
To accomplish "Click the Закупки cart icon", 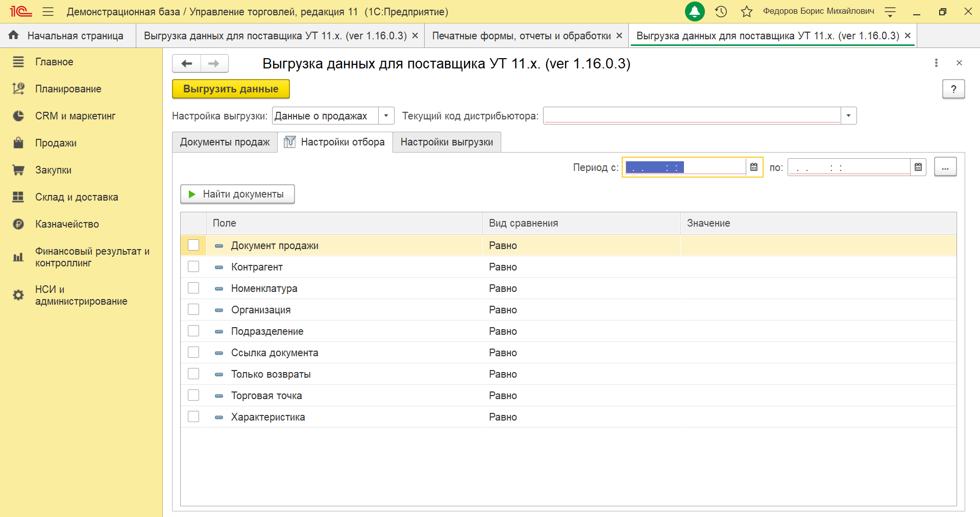I will (18, 170).
